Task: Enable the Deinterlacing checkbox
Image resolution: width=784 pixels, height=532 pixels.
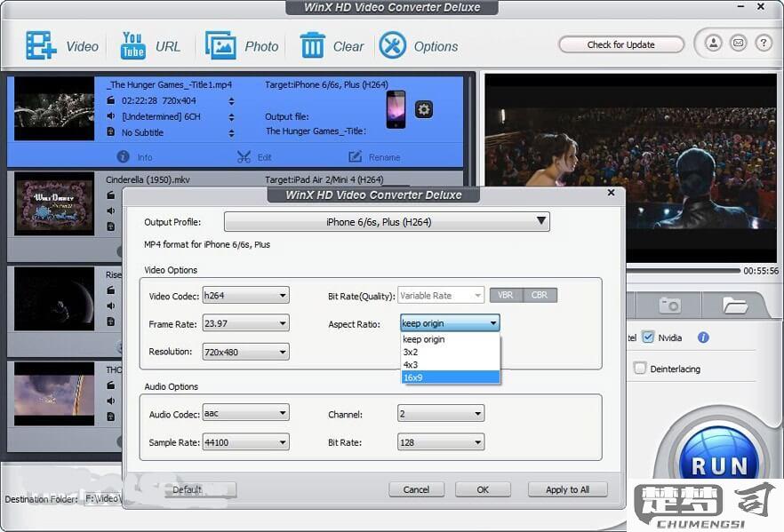Action: click(x=640, y=369)
